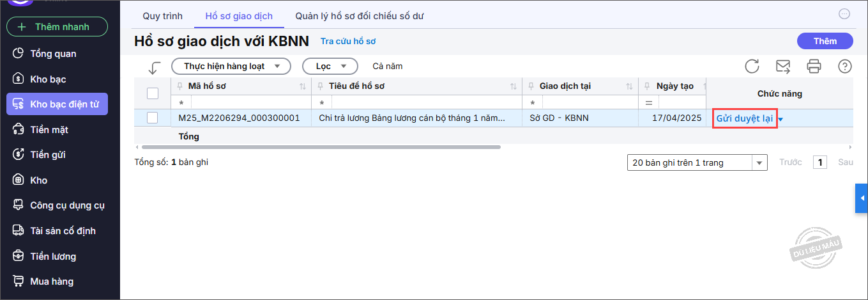This screenshot has width=868, height=300.
Task: Click the horizontal scrollbar under the table
Action: click(319, 147)
